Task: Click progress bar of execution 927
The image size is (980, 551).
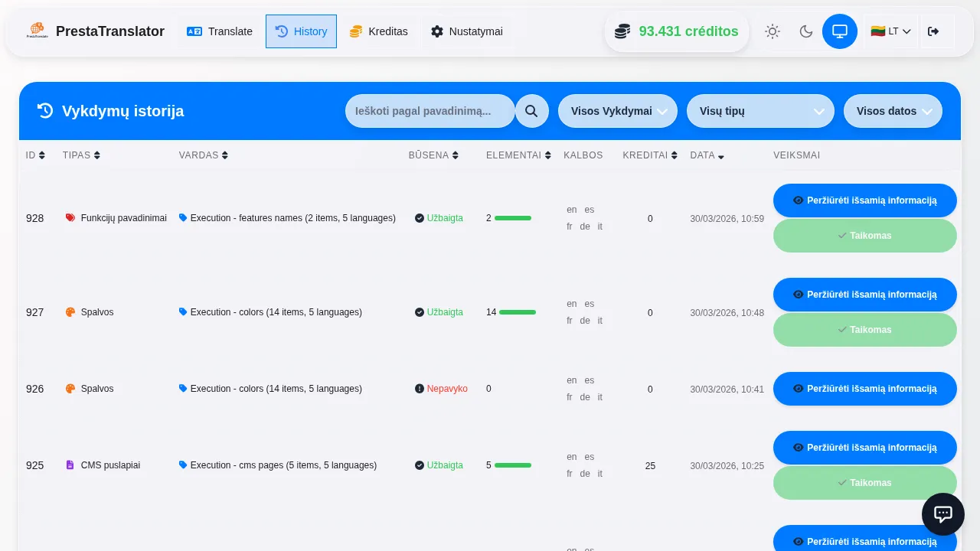Action: click(x=518, y=312)
